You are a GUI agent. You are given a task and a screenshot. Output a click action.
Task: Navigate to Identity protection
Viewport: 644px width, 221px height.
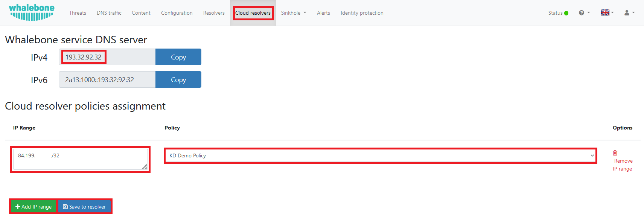point(362,13)
